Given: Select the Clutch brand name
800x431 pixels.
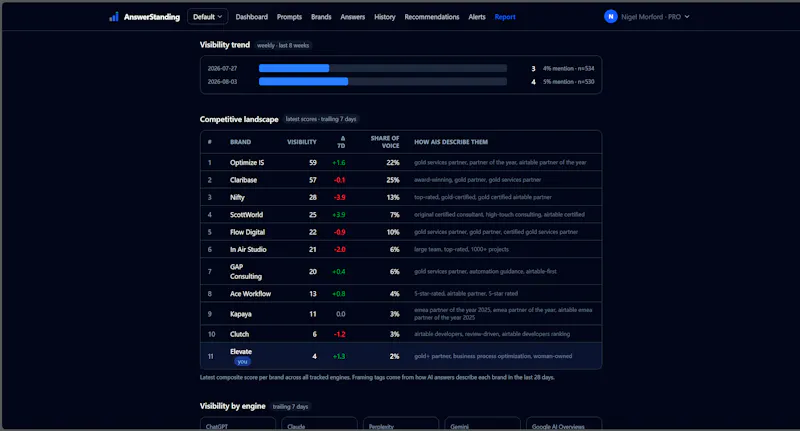Looking at the screenshot, I should coord(239,334).
